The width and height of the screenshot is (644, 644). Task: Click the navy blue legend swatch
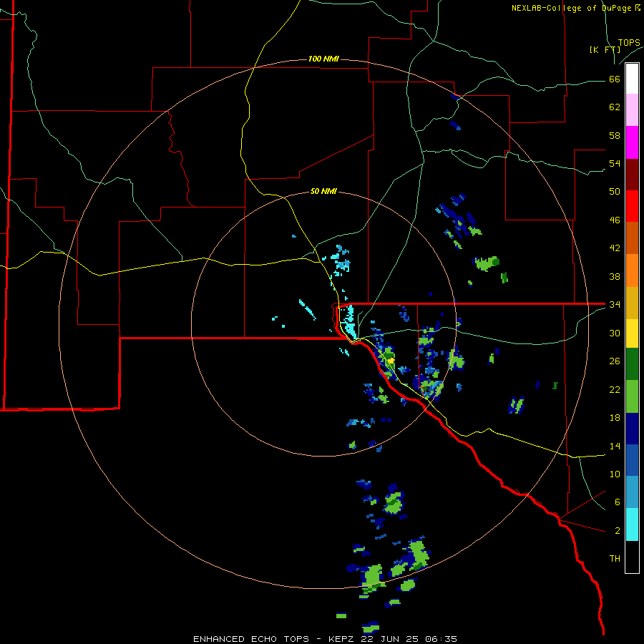(x=632, y=429)
